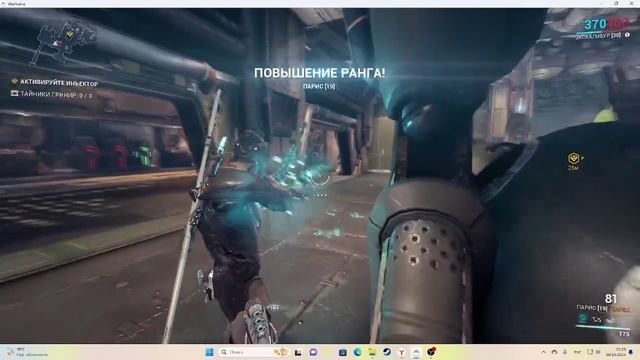The height and width of the screenshot is (360, 640).
Task: Click the energy value 175
Action: [624, 334]
